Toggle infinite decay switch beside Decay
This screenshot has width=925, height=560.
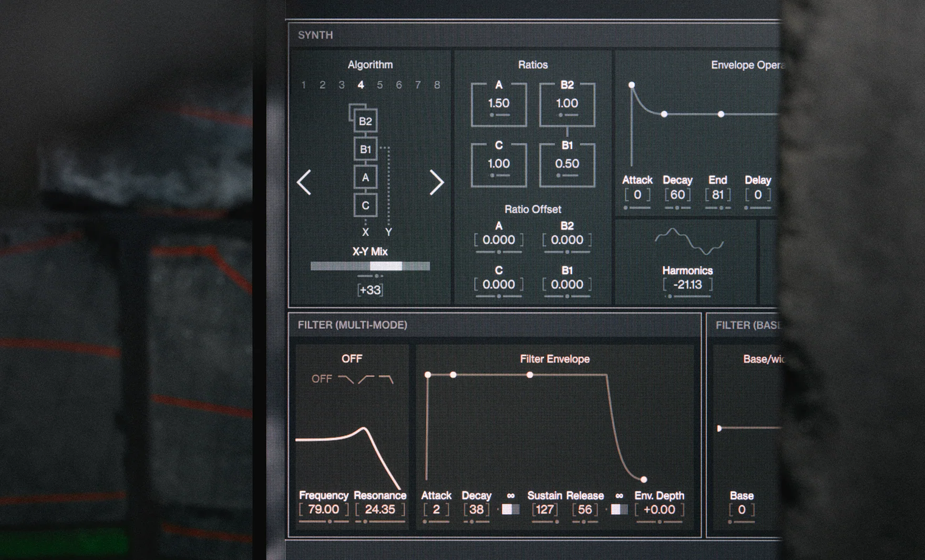click(x=511, y=509)
